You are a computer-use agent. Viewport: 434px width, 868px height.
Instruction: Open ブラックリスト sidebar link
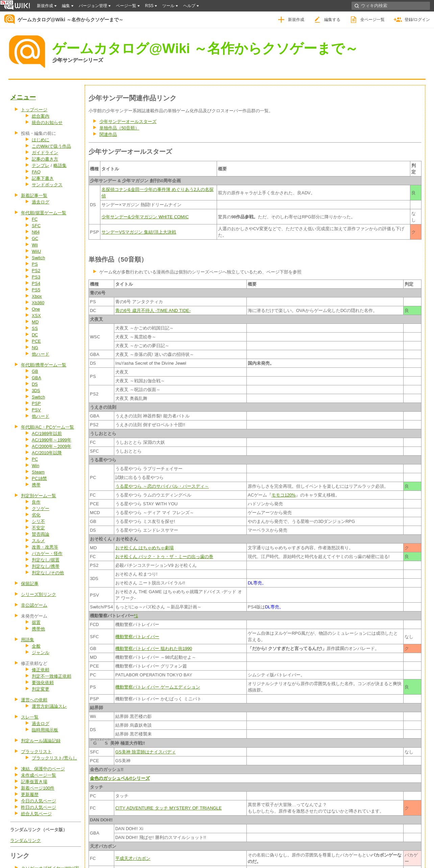(36, 752)
